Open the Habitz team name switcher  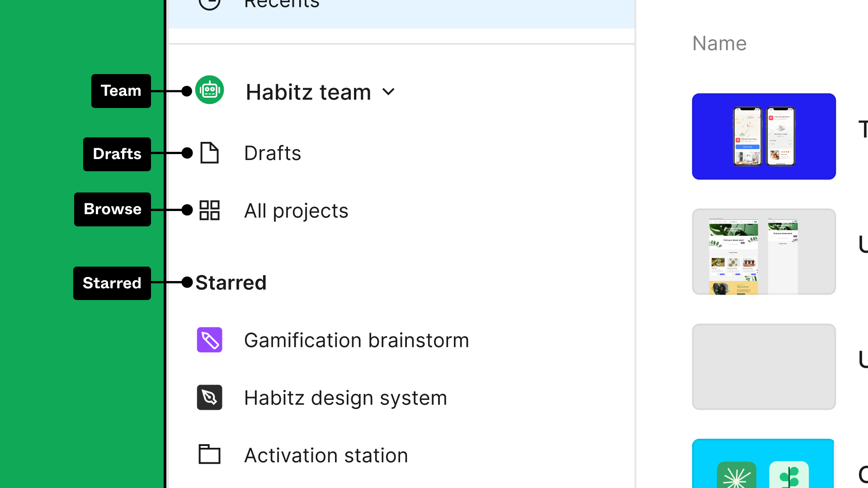tap(308, 92)
